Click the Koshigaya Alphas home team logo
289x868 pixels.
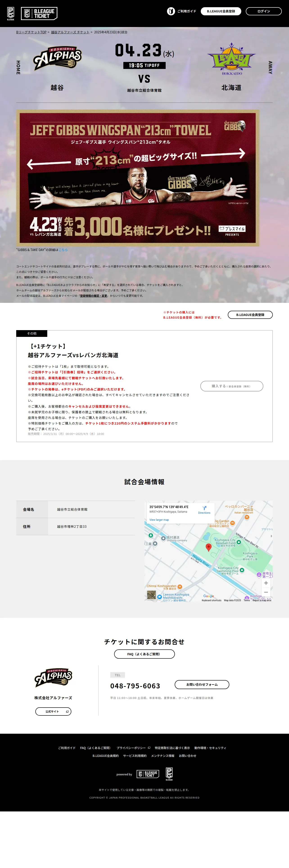click(58, 58)
